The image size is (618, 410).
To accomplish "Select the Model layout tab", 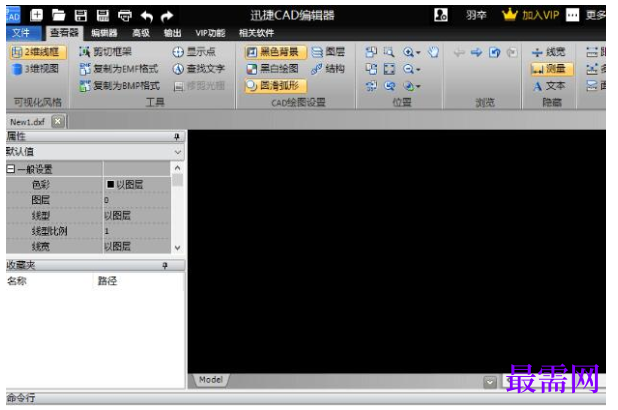I will click(x=210, y=380).
